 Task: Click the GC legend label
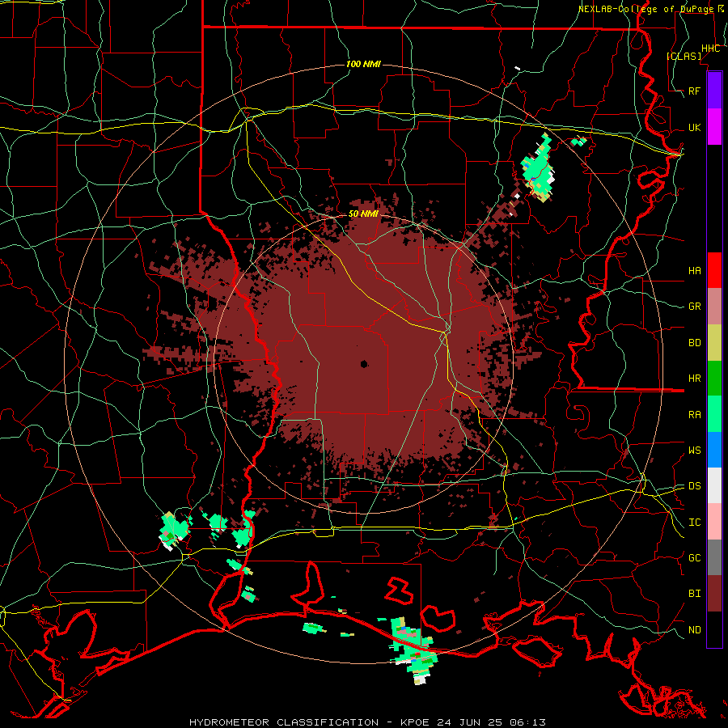click(694, 558)
